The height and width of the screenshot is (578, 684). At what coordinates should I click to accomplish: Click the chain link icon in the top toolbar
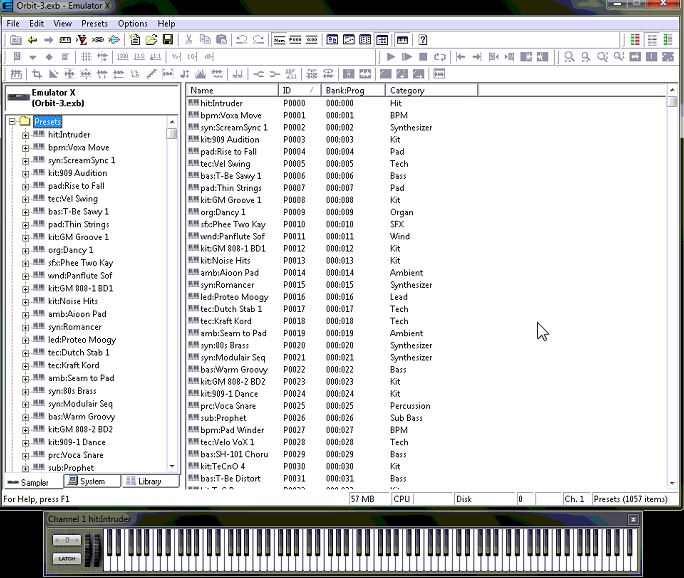click(98, 40)
